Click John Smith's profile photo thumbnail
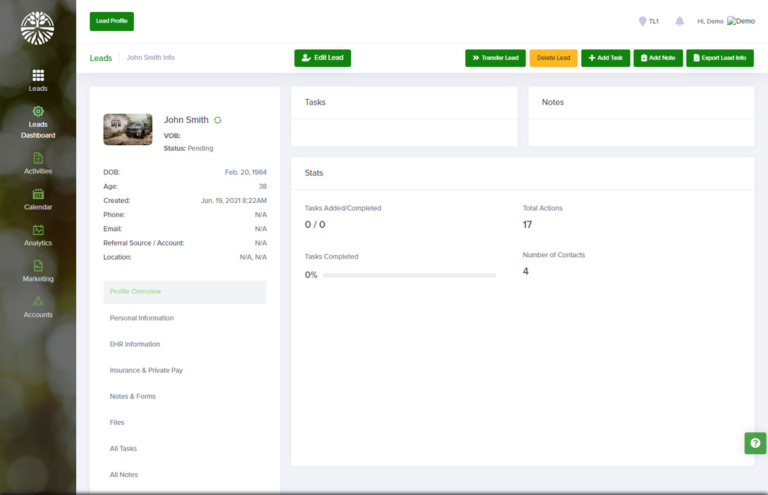768x495 pixels. [128, 129]
